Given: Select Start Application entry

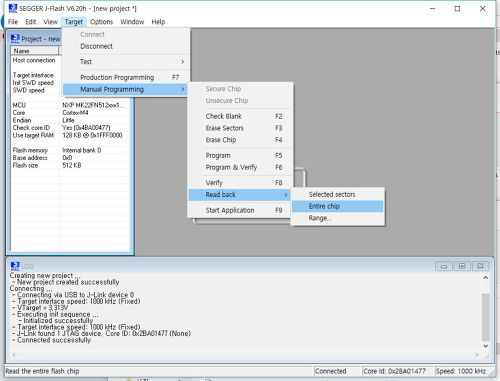Looking at the screenshot, I should click(240, 210).
